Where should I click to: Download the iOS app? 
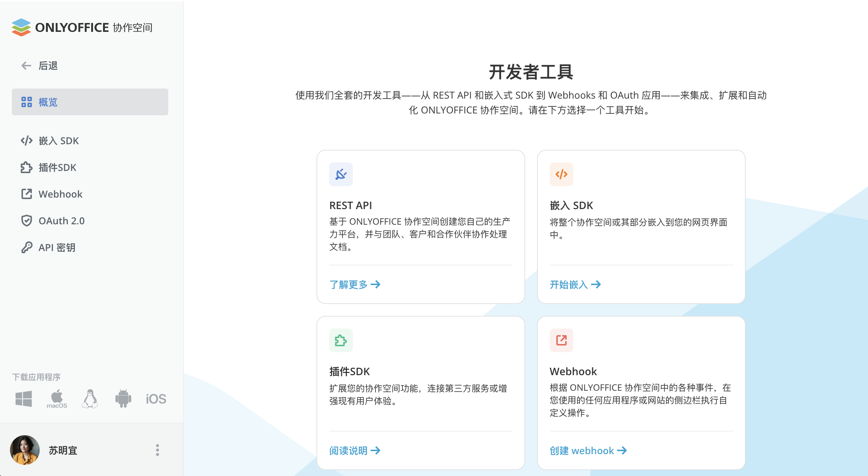156,399
